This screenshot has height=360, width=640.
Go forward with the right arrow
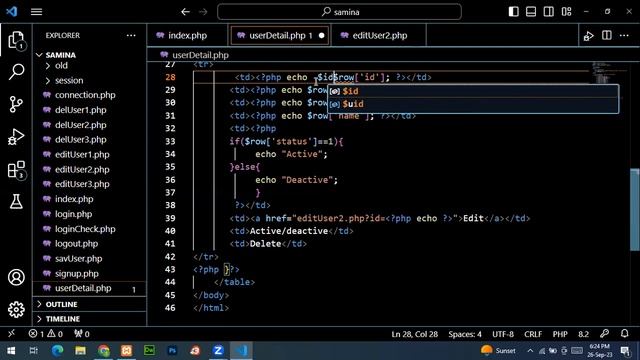[x=203, y=12]
